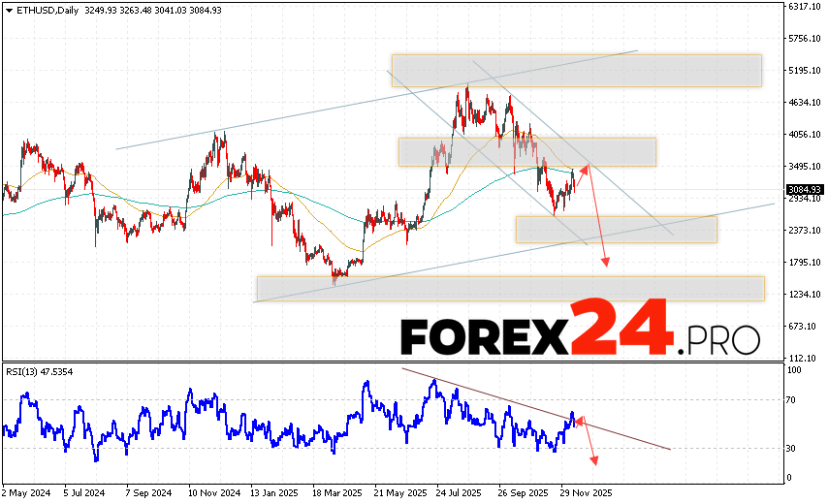Select the gray zone rectangle near 4056
Screen dimensions: 828x504
526,151
